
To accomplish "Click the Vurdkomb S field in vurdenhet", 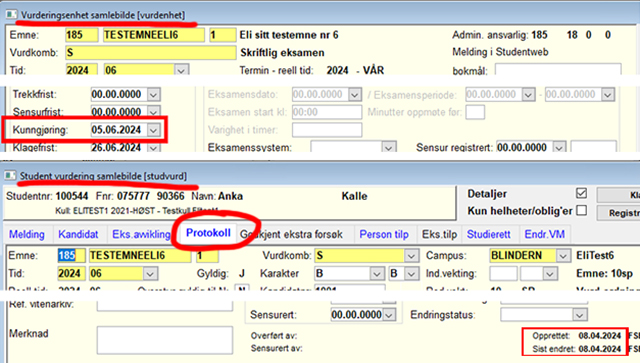I will [151, 53].
